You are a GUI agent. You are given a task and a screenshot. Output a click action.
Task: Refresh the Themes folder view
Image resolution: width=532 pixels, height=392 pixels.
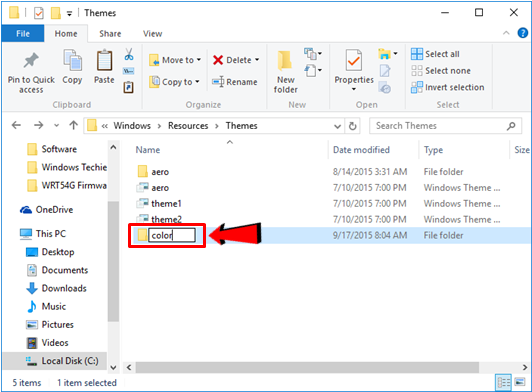pyautogui.click(x=353, y=126)
